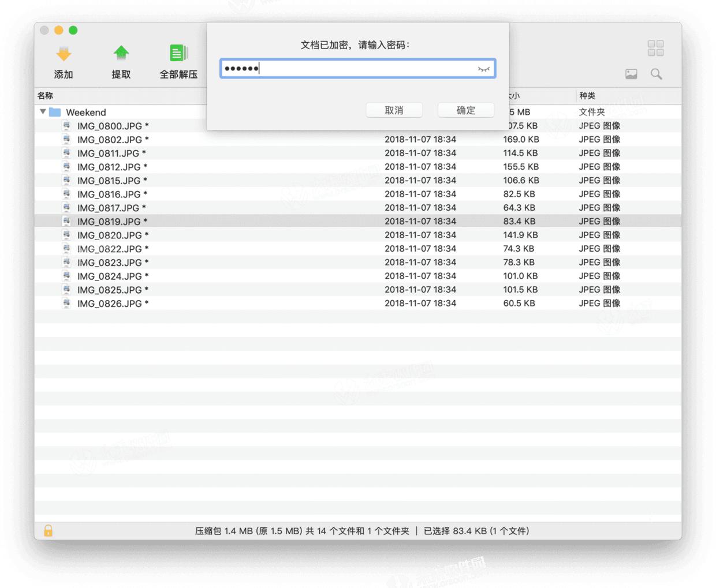Screen dimensions: 716x588
Task: Select file IMG_0800.JPG
Action: (x=109, y=126)
